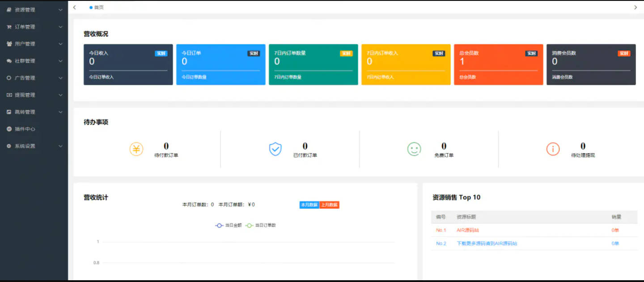This screenshot has width=644, height=282.
Task: Click the 销量 column header
Action: pos(616,217)
